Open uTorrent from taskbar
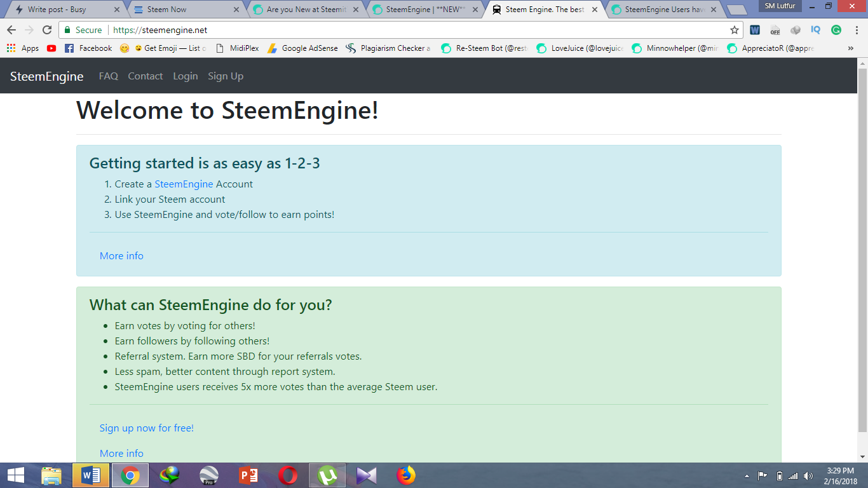The image size is (868, 488). [327, 475]
